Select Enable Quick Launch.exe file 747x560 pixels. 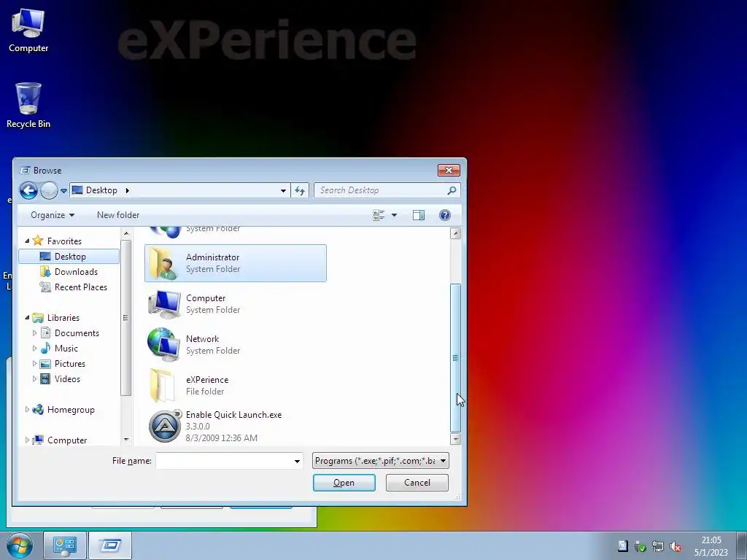click(x=236, y=426)
